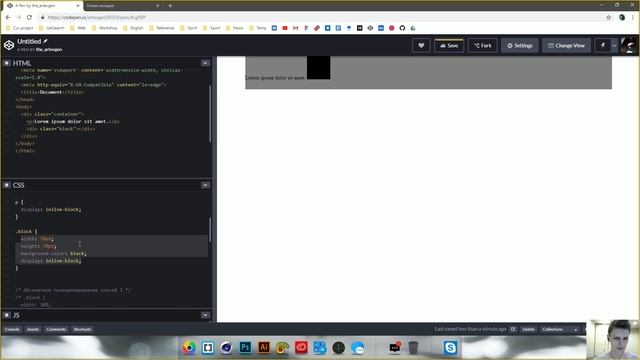Click the Delete button in footer
The width and height of the screenshot is (640, 360).
click(x=528, y=329)
